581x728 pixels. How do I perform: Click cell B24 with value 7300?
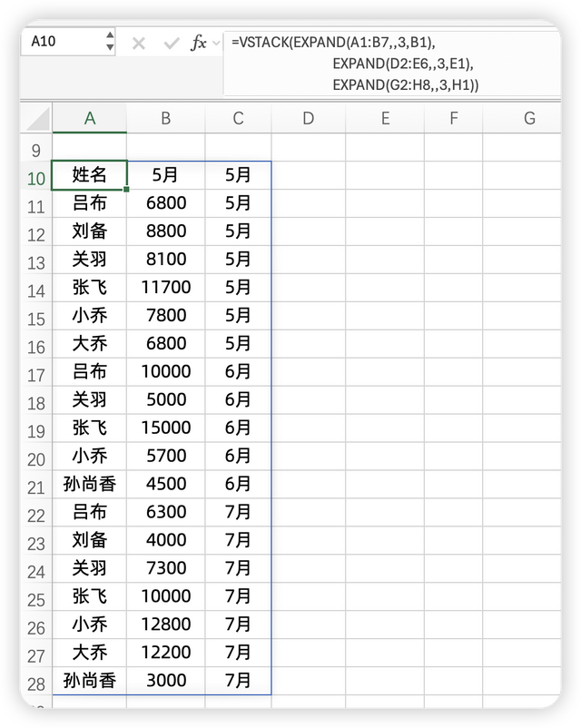pyautogui.click(x=166, y=568)
